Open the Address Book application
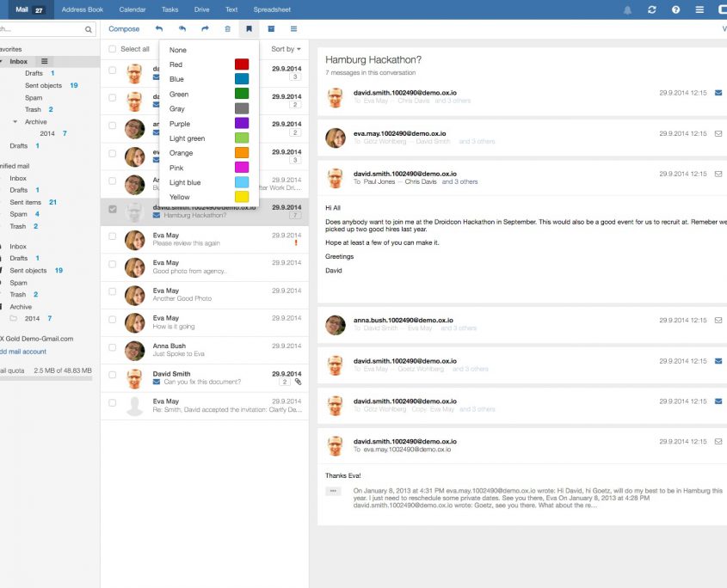This screenshot has width=727, height=588. 82,9
